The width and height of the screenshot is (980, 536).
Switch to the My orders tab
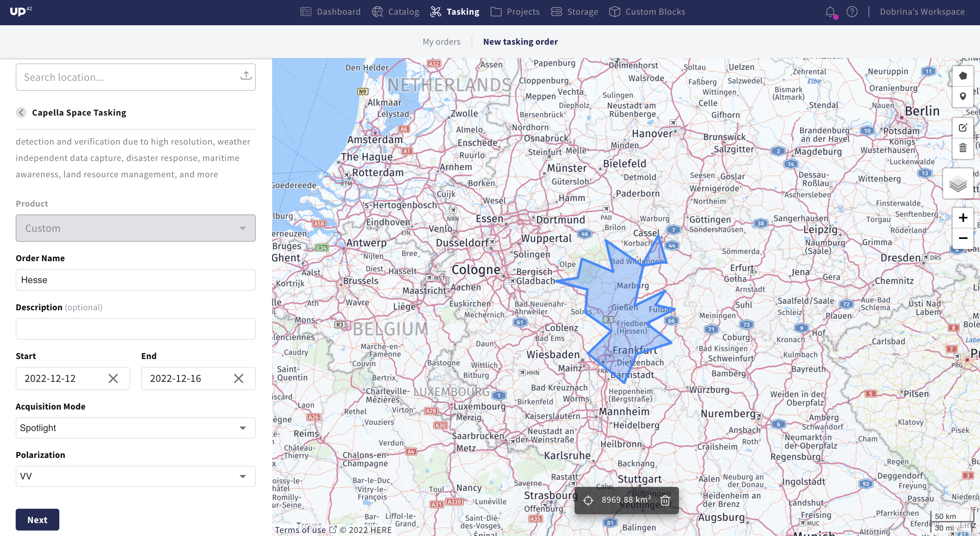pos(441,42)
